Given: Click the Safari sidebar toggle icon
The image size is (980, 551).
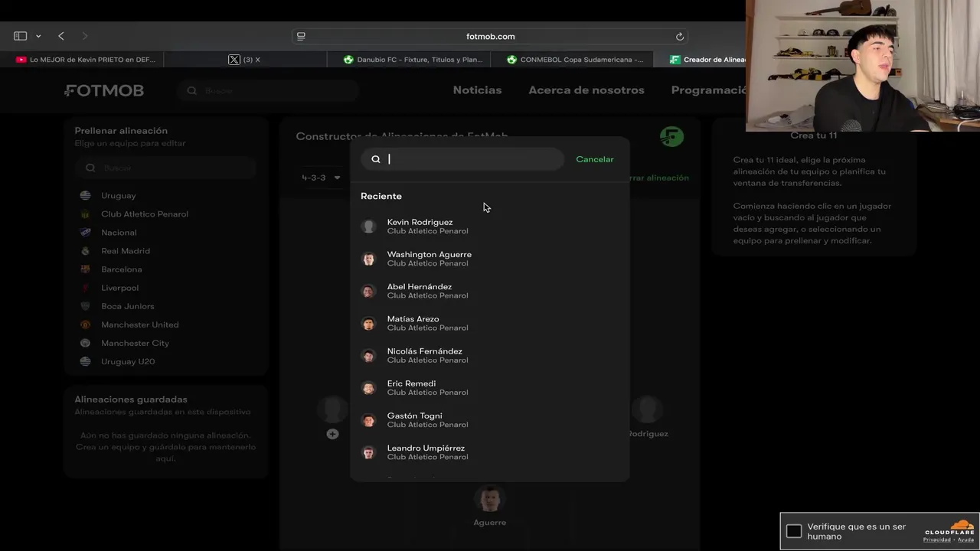Looking at the screenshot, I should tap(21, 36).
